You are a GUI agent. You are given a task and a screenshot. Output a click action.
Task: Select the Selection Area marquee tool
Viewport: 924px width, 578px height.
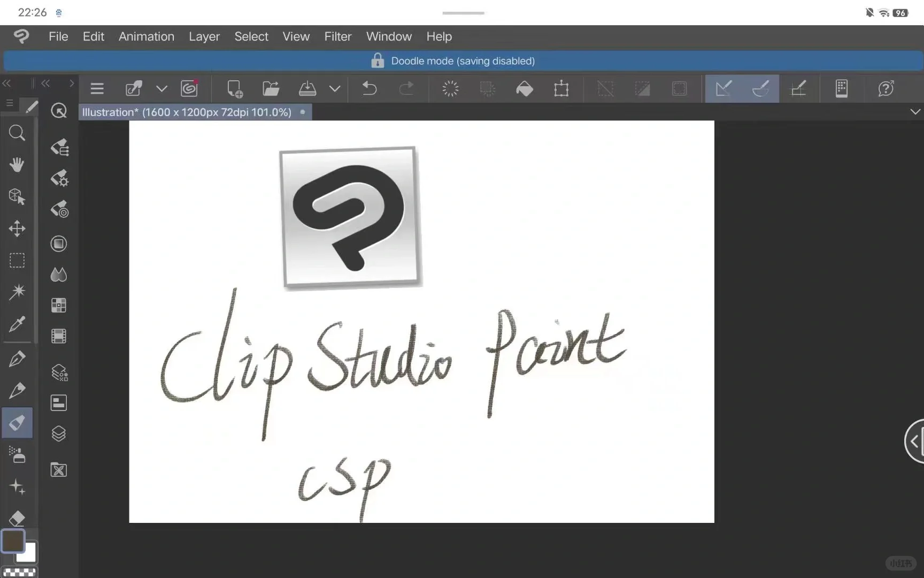17,260
